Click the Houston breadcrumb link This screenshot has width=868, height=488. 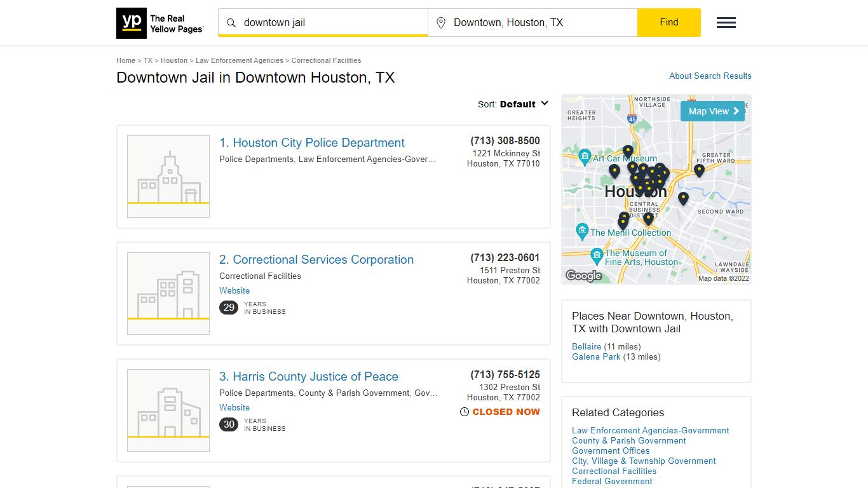174,60
